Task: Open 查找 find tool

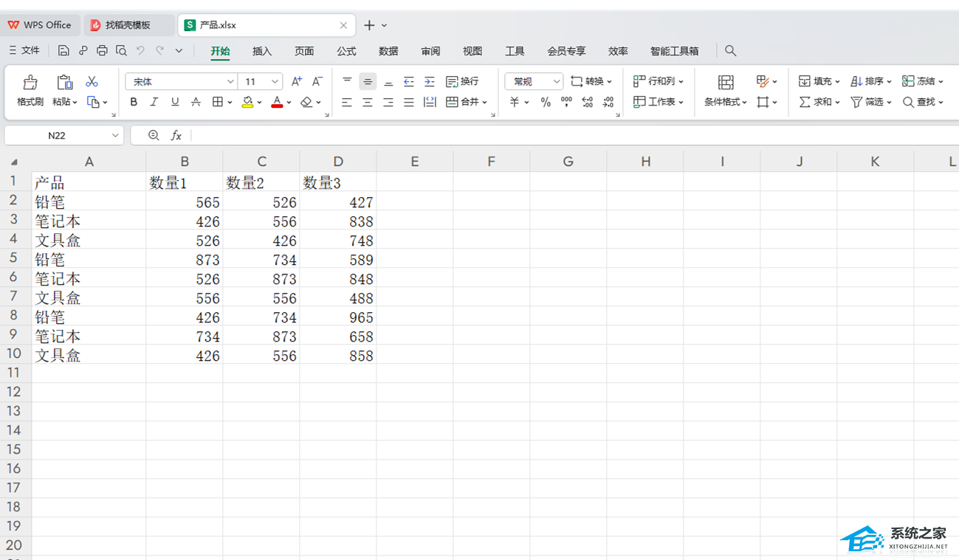Action: (923, 102)
